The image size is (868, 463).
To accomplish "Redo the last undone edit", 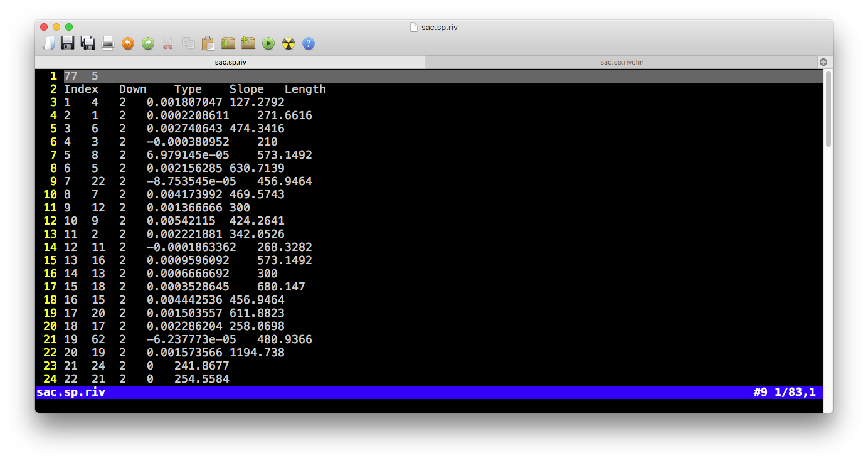I will click(x=148, y=43).
